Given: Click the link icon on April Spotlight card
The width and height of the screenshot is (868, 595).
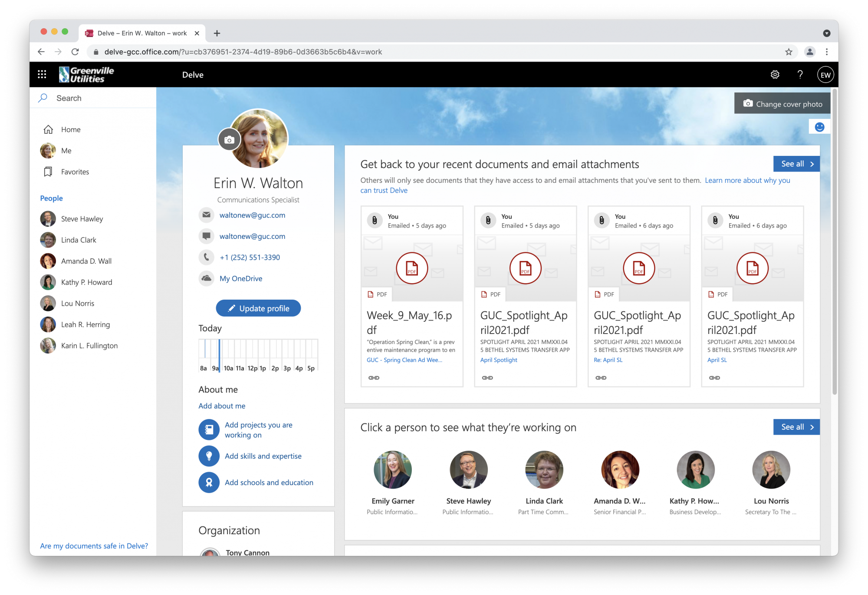Looking at the screenshot, I should (487, 378).
